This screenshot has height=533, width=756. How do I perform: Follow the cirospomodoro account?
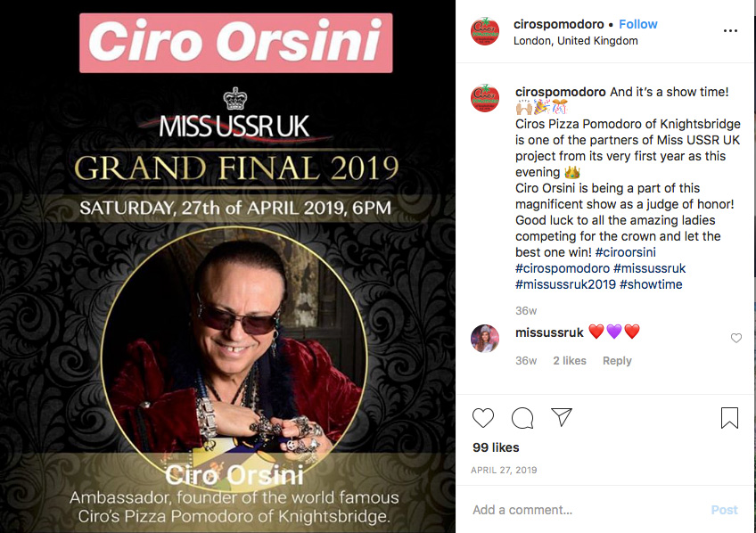638,24
